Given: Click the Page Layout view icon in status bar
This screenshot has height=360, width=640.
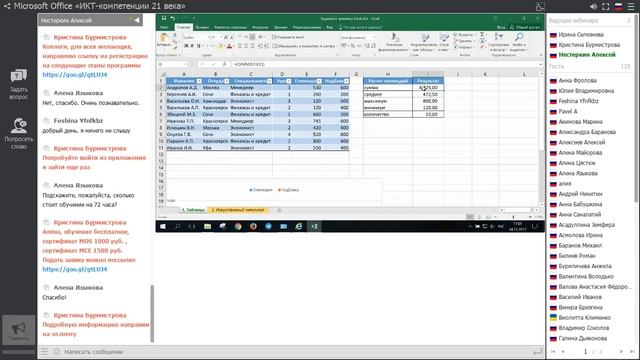Looking at the screenshot, I should click(479, 217).
